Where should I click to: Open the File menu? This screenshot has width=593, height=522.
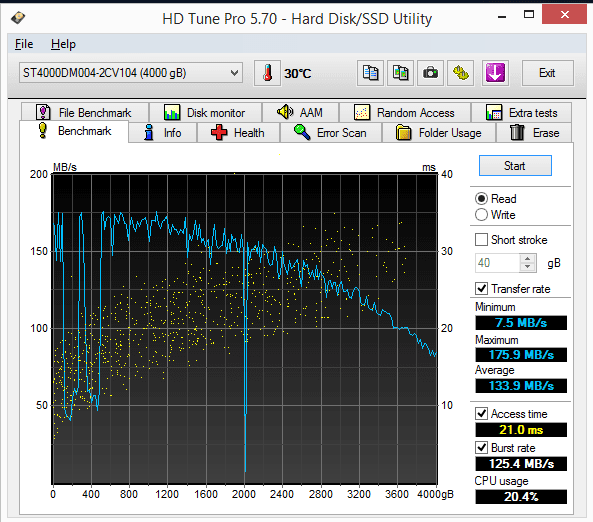pos(24,44)
